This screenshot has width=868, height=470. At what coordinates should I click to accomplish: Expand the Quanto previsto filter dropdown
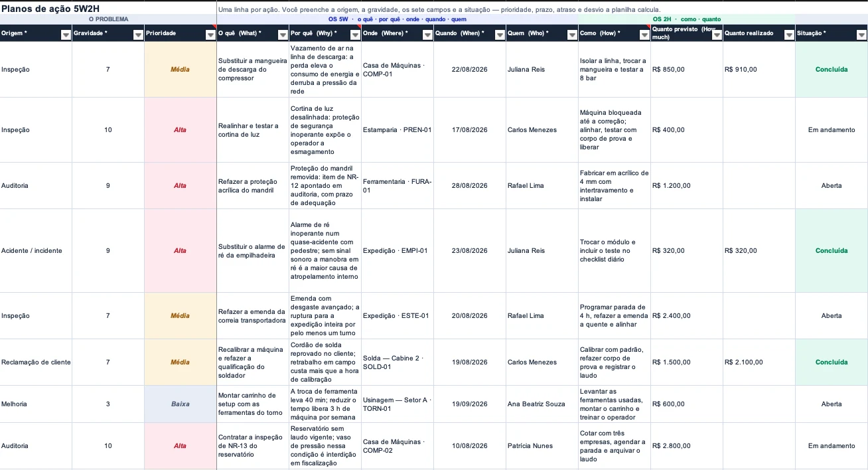717,36
